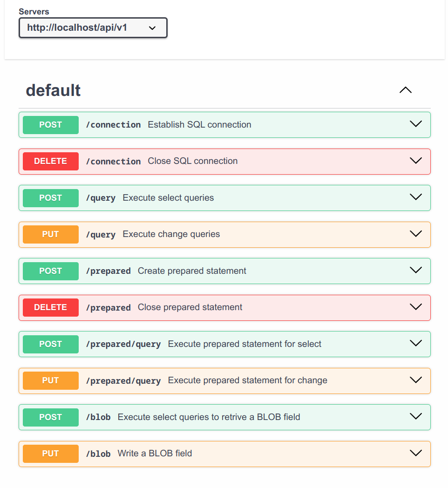Expand the PUT /query change queries operation

tap(415, 233)
